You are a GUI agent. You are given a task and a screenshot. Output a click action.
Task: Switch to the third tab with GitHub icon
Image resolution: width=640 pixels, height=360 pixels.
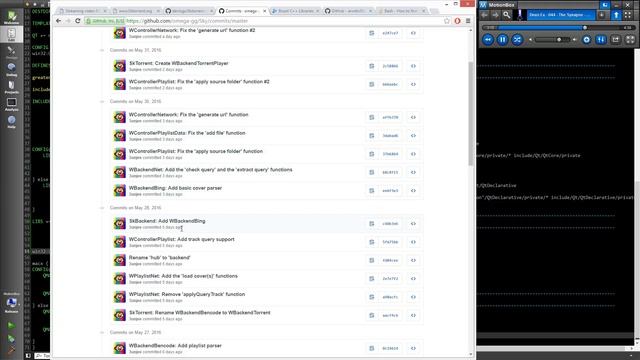[x=189, y=11]
